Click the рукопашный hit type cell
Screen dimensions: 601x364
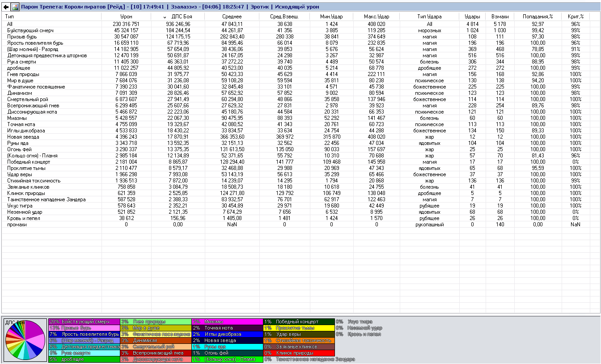tap(430, 224)
